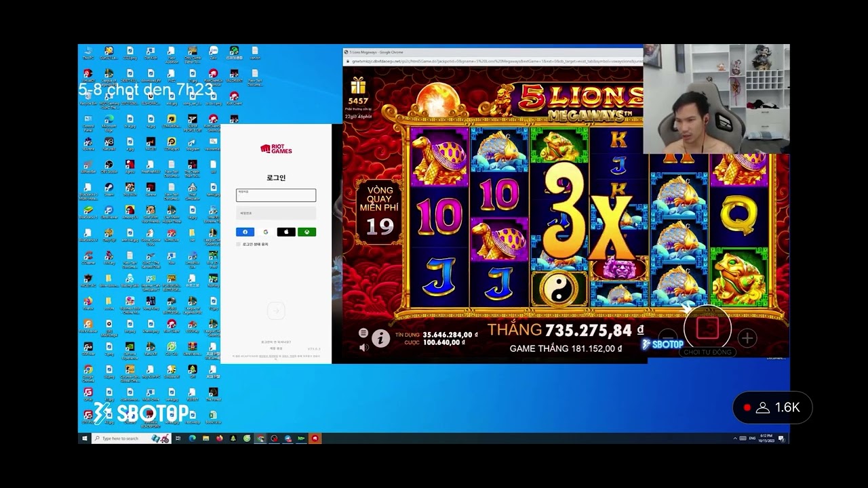Focus the Riot password input field
868x488 pixels.
(x=276, y=213)
